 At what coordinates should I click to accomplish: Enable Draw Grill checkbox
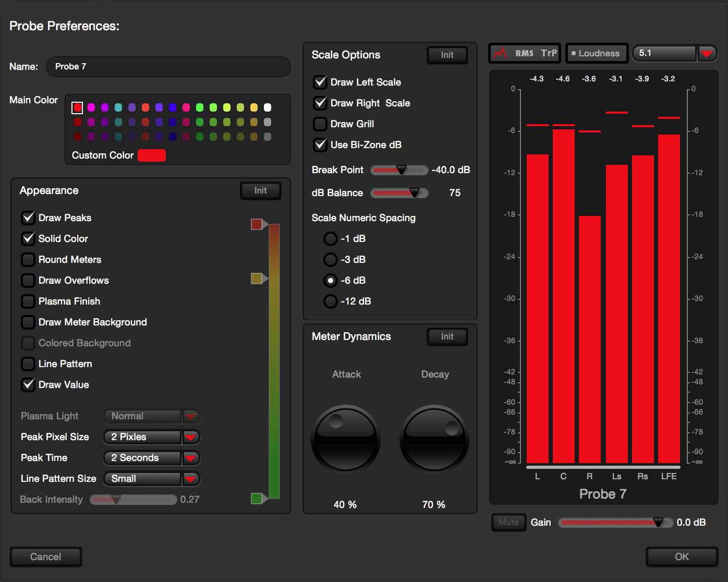coord(320,124)
